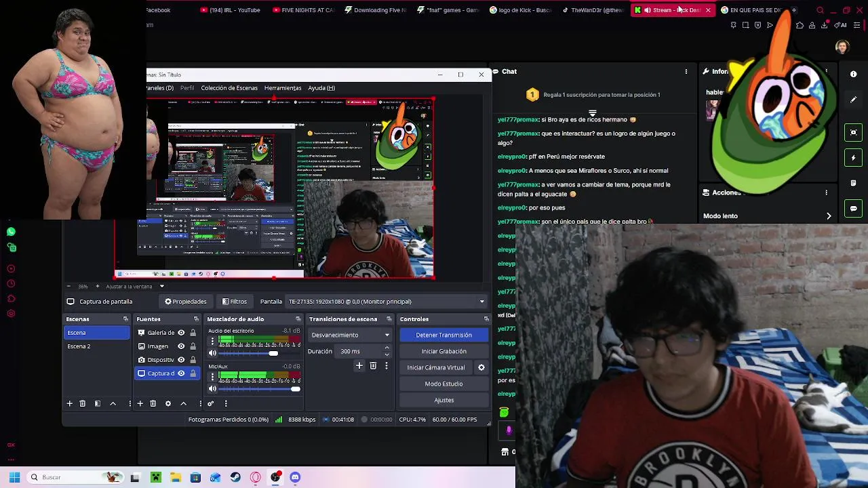Toggle visibility of Captura d source
Screen dimensions: 868x488
[181, 373]
